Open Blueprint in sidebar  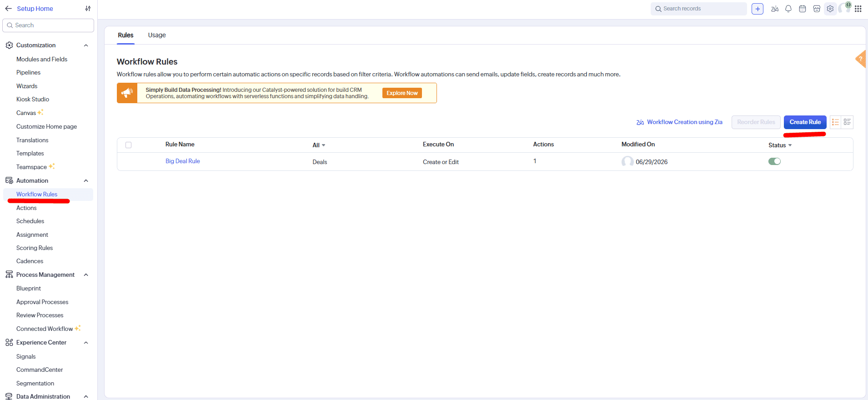pyautogui.click(x=29, y=288)
